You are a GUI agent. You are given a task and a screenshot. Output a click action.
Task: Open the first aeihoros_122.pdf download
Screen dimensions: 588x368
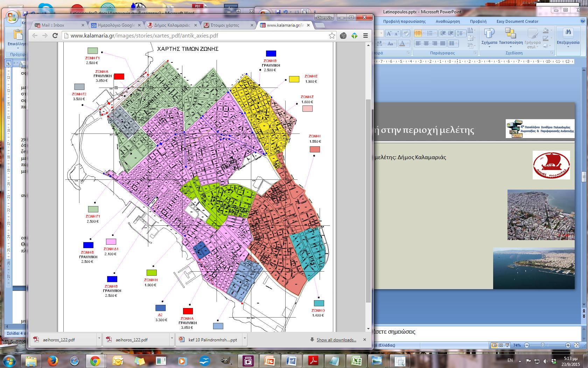click(63, 340)
